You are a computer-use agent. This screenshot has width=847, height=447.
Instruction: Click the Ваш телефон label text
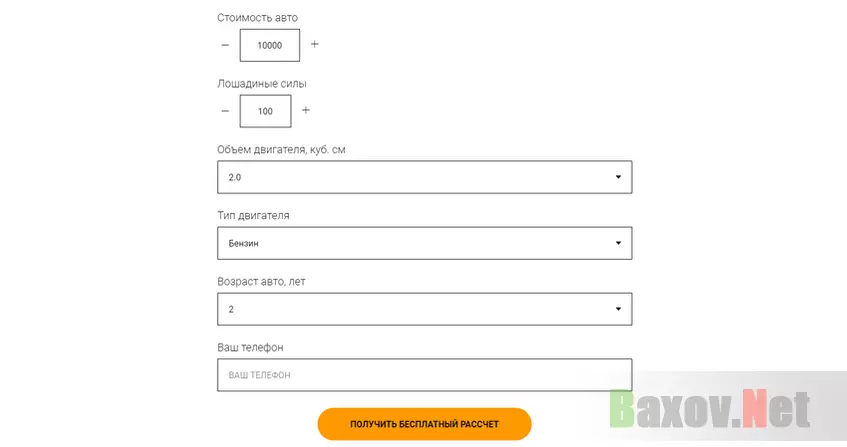[250, 347]
